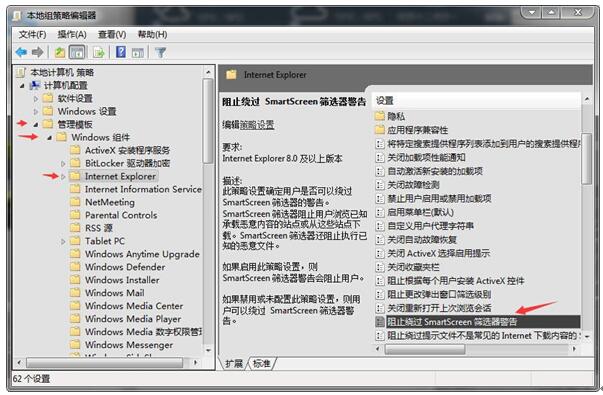Click policy icon of 阻止绕过 SmartScreen 筛选器警告
The width and height of the screenshot is (603, 395).
pos(380,322)
